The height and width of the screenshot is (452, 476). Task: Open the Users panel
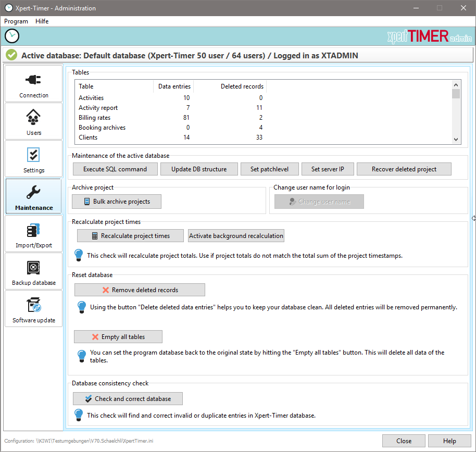tap(33, 121)
